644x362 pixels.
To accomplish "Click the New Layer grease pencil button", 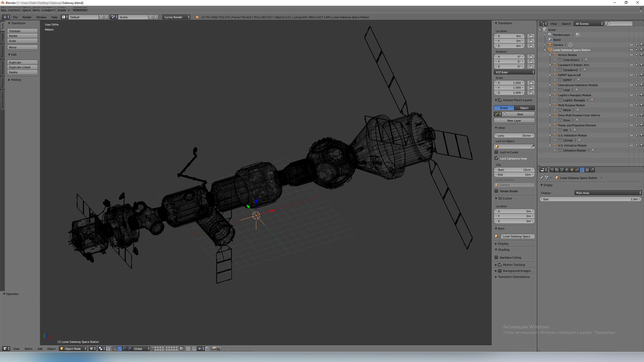I will (514, 120).
